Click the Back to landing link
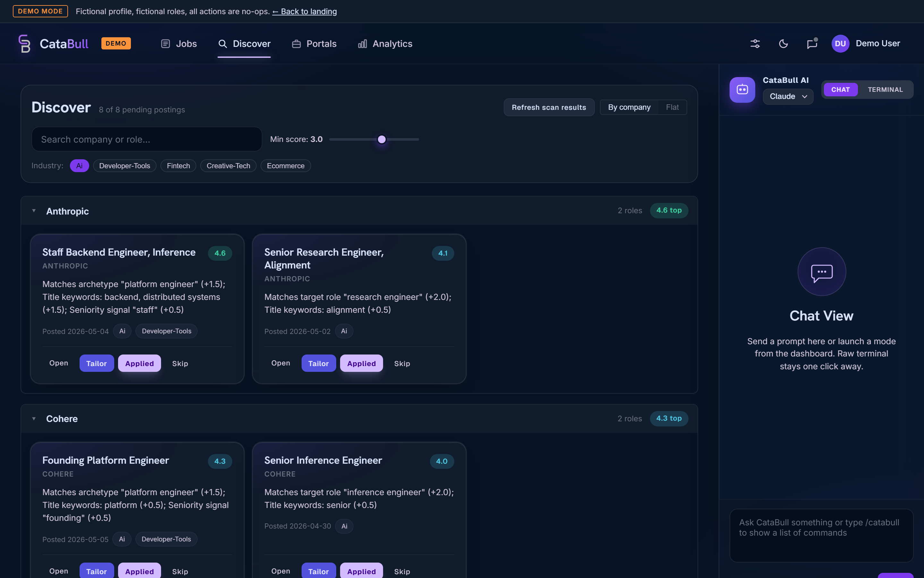The height and width of the screenshot is (578, 924). click(x=304, y=12)
